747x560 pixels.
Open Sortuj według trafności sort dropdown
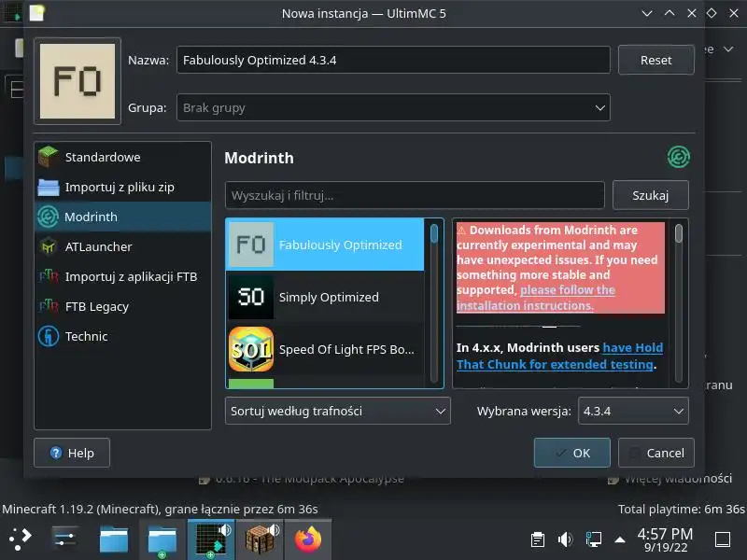click(338, 411)
